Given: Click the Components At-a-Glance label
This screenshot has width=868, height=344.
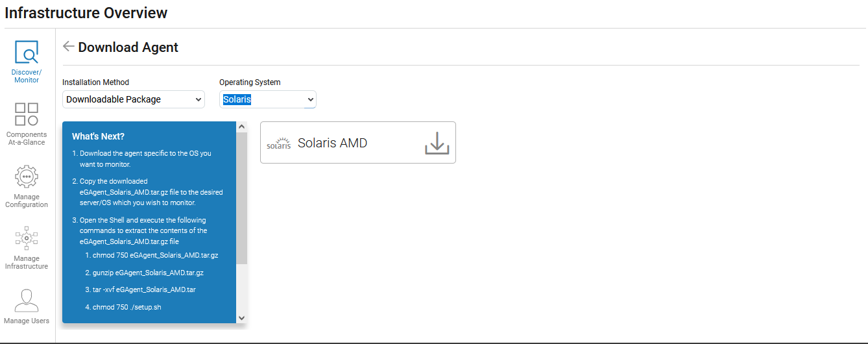Looking at the screenshot, I should click(27, 138).
